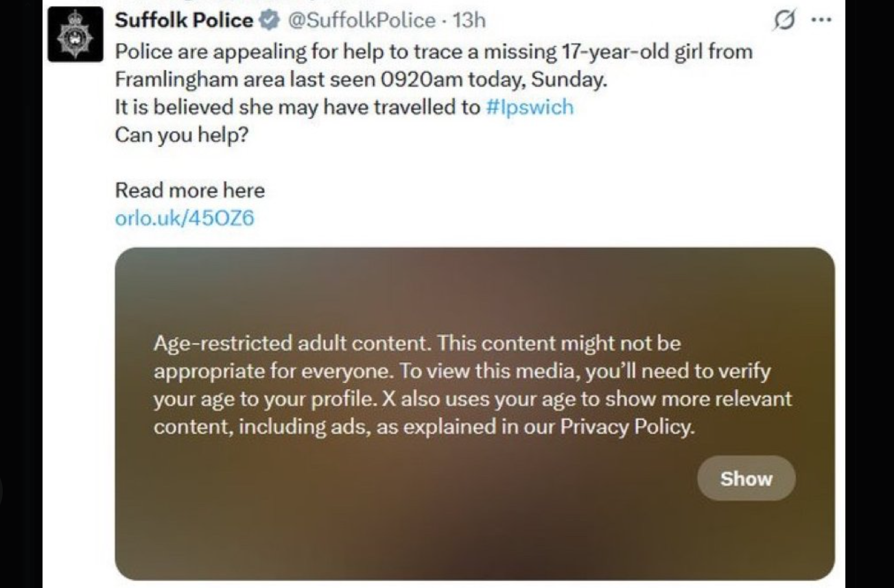
Task: Open the three-dot more options menu
Action: [x=821, y=20]
